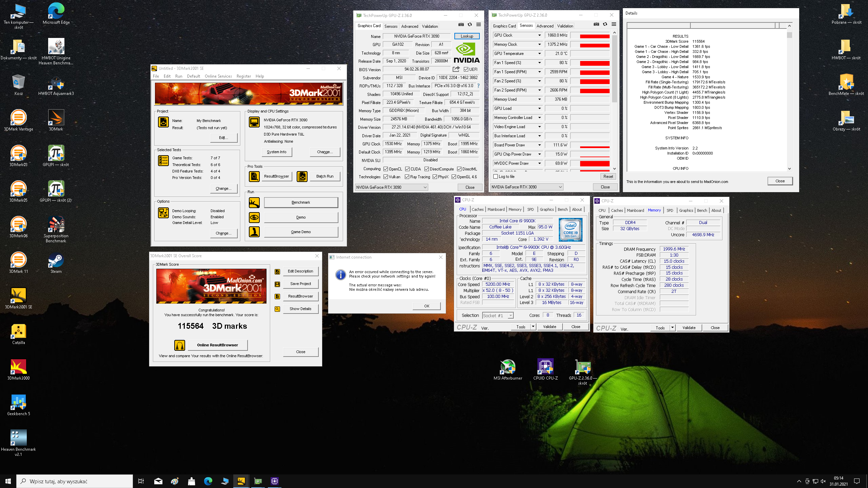This screenshot has height=488, width=868.
Task: Toggle the PhysX checkbox
Action: pos(435,177)
